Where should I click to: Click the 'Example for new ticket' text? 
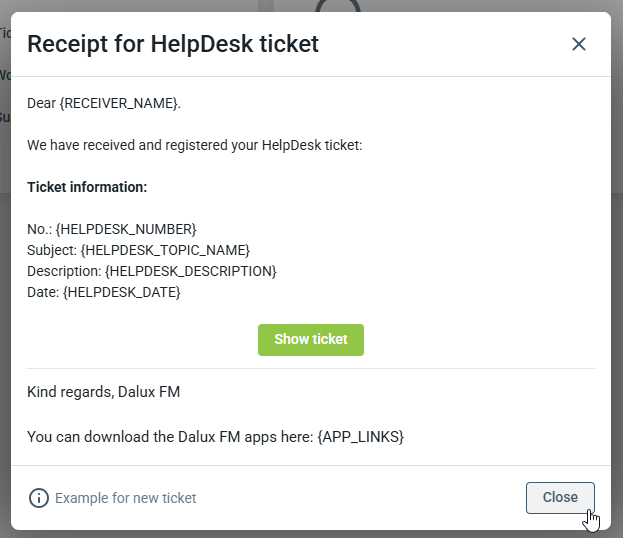[126, 498]
